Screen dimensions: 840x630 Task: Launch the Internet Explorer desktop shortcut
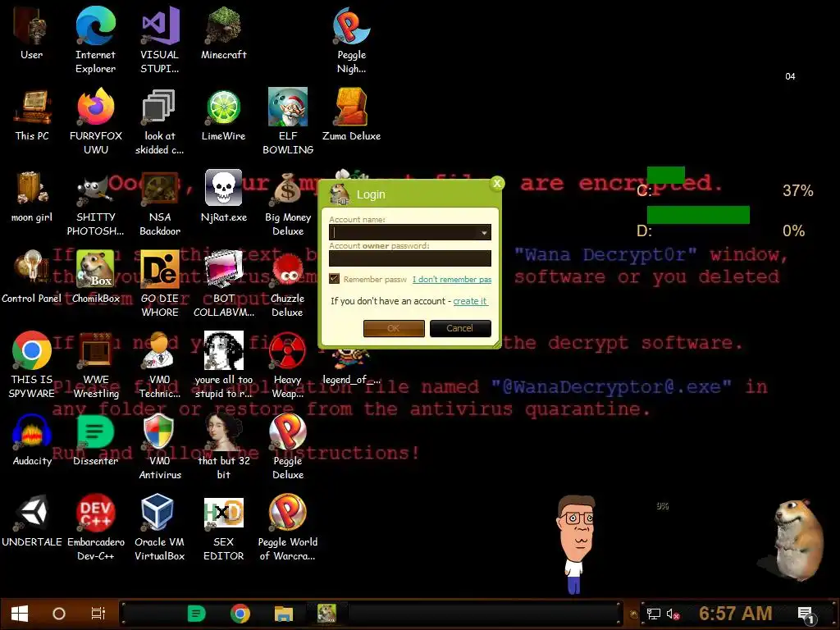click(x=95, y=40)
